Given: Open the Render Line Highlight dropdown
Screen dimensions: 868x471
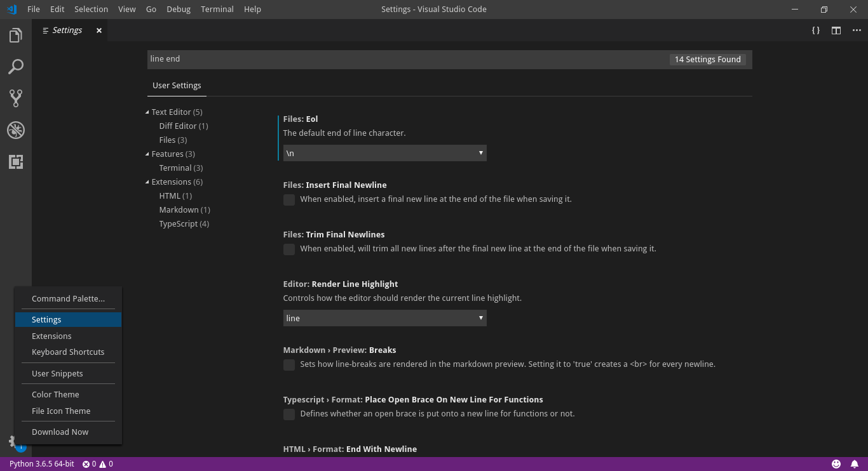Looking at the screenshot, I should pos(385,318).
